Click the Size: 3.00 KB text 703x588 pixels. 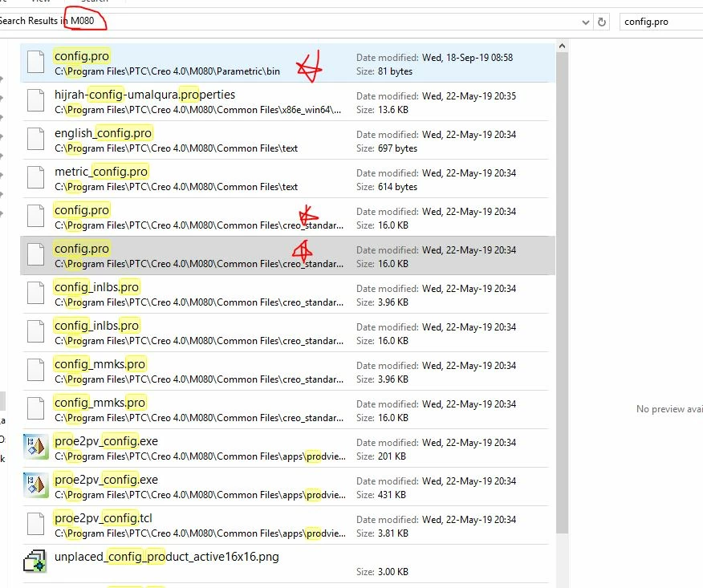click(383, 572)
